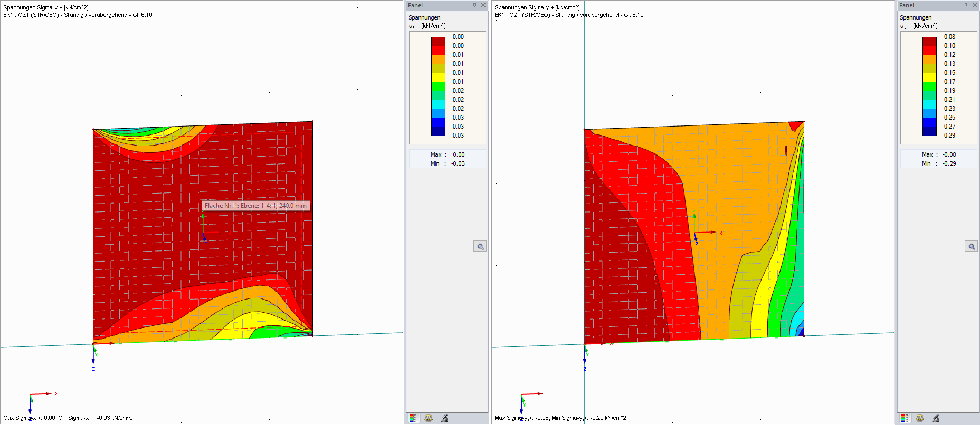Pick the medium blue swatch in Sigma-y legend

click(x=929, y=122)
